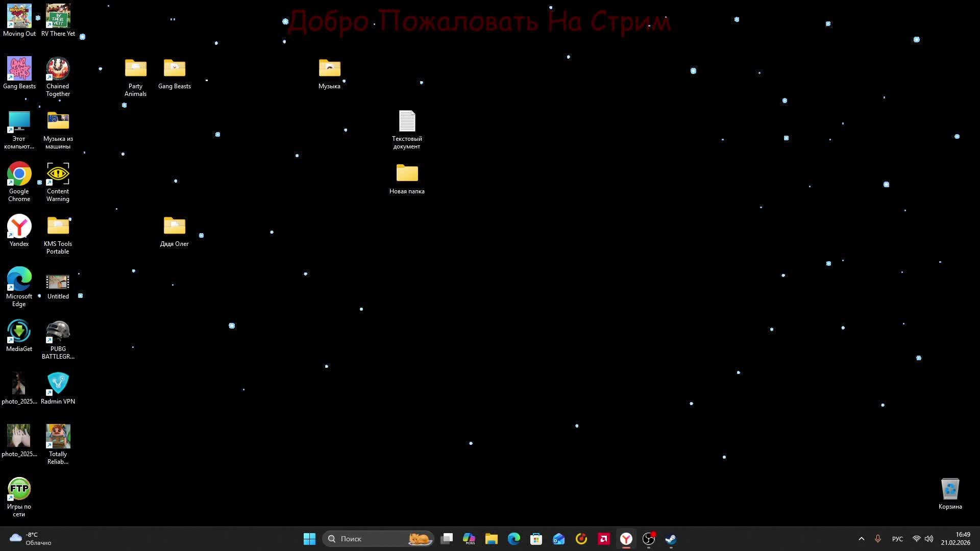Image resolution: width=980 pixels, height=551 pixels.
Task: Open the clock and date flyout
Action: 955,539
